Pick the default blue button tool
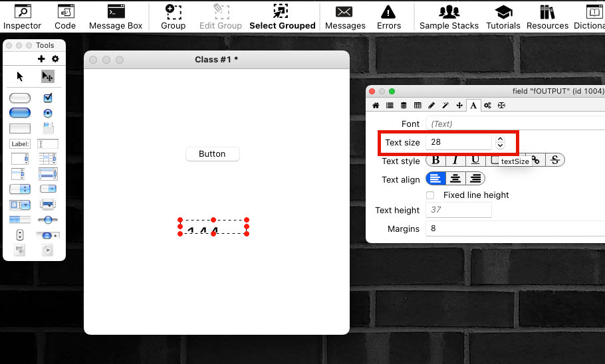The width and height of the screenshot is (605, 364). [20, 113]
